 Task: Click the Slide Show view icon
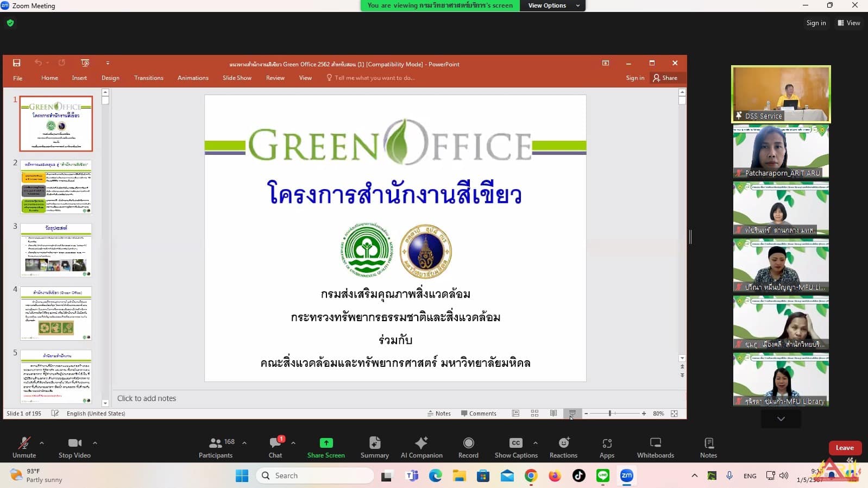point(572,414)
